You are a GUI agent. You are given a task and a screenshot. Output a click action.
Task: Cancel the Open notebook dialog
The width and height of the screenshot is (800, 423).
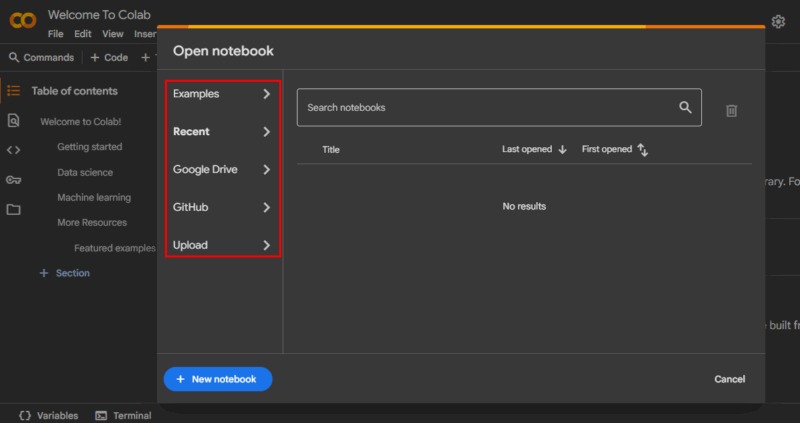(x=729, y=380)
